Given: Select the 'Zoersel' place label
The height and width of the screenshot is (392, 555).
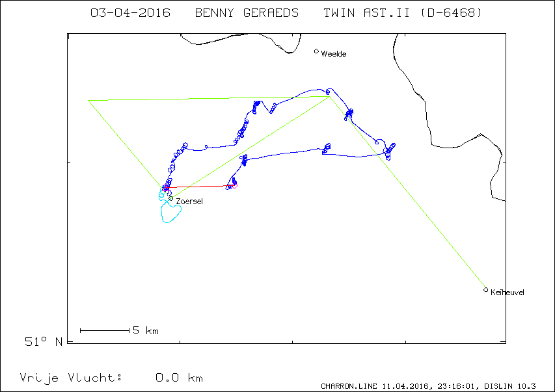Looking at the screenshot, I should 189,202.
